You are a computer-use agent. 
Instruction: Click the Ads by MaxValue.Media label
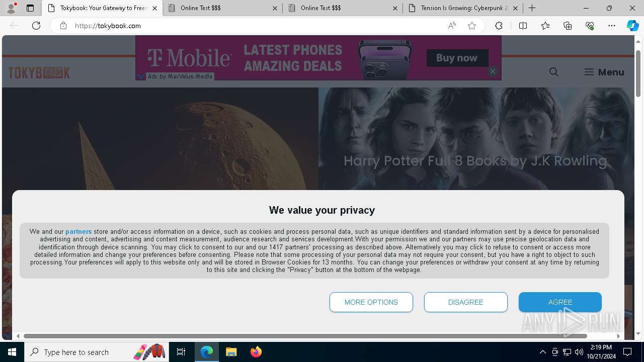[180, 76]
